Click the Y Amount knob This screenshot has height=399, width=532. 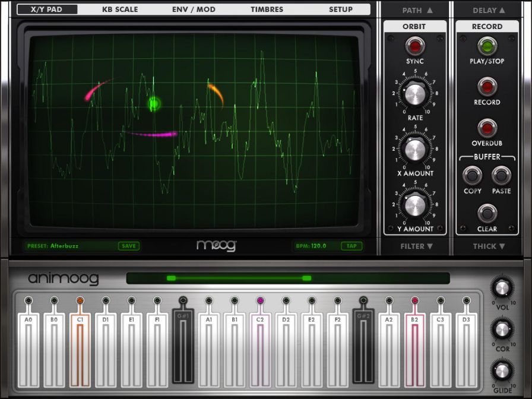(415, 204)
